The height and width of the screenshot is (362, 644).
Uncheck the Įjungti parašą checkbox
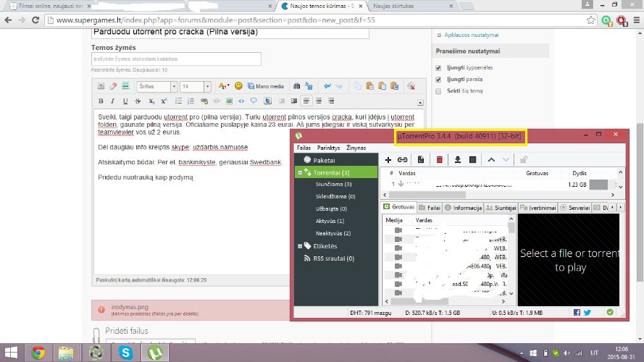click(x=438, y=79)
